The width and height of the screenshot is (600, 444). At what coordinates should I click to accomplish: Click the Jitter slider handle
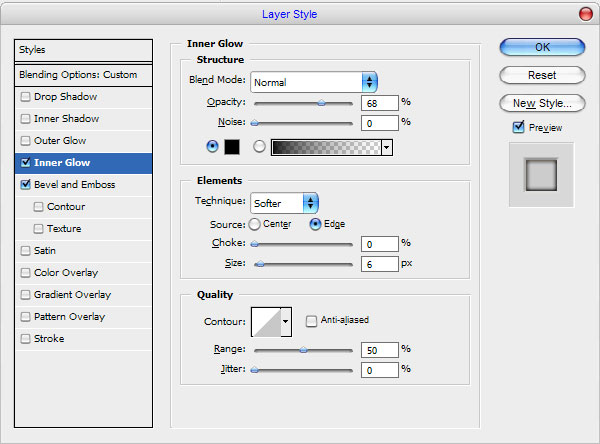[254, 370]
